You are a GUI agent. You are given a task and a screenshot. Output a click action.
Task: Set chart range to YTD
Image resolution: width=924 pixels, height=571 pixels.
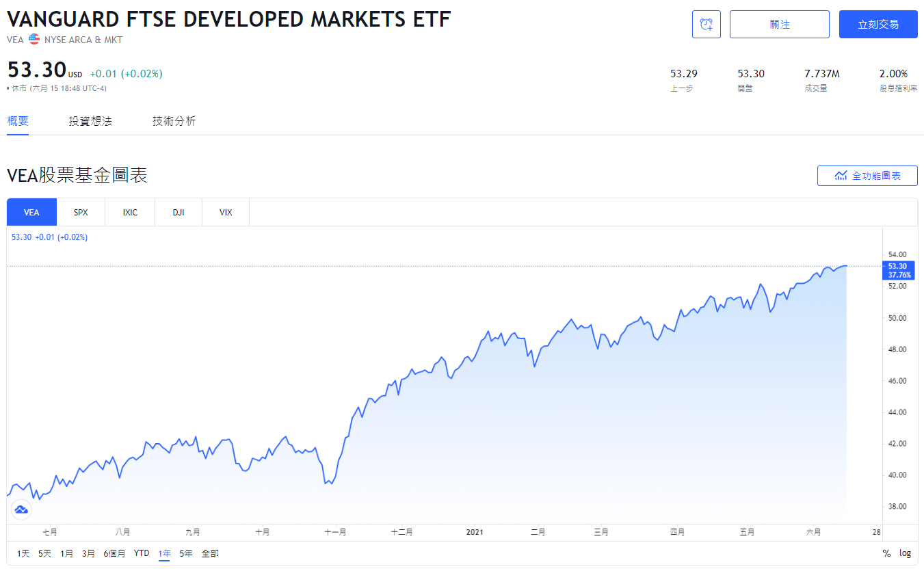142,553
